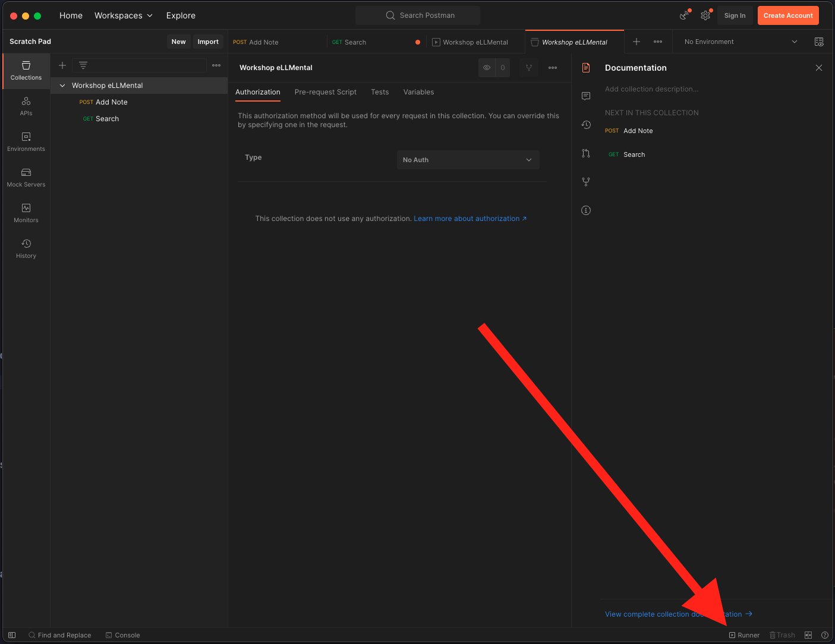This screenshot has height=644, width=835.
Task: Toggle two-pane view layout icon
Action: click(x=808, y=635)
